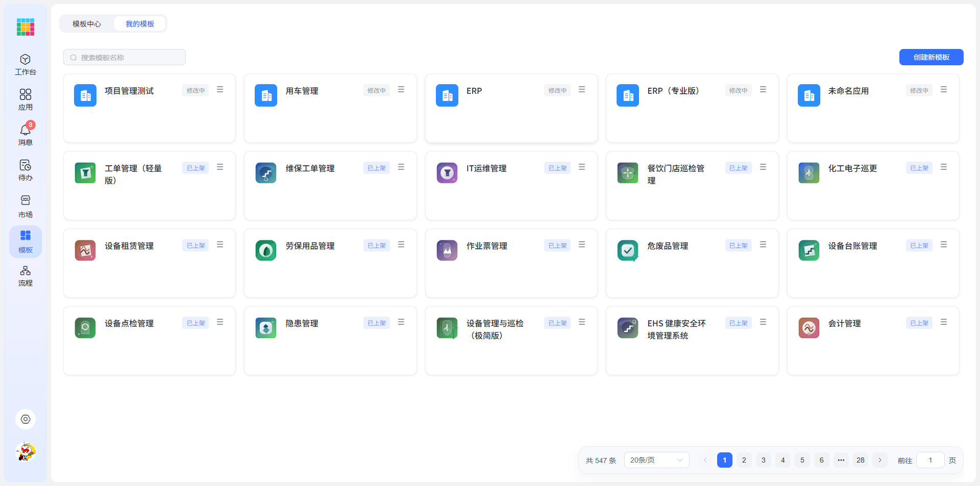
Task: Click the 设备租赁管理 app icon
Action: tap(85, 250)
